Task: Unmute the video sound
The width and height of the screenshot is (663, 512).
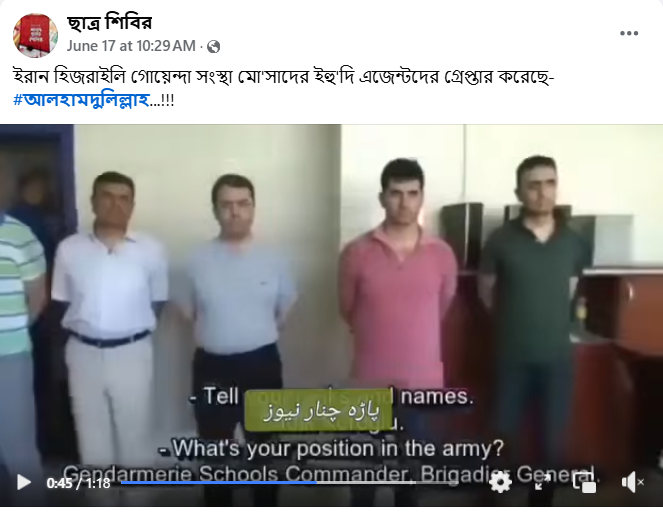Action: [x=632, y=482]
